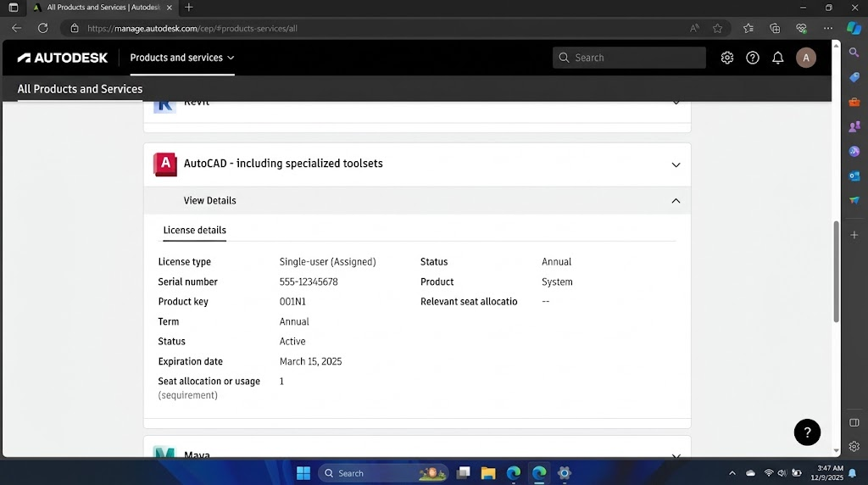The image size is (868, 485).
Task: Open sidebar shopping tag icon
Action: [854, 77]
